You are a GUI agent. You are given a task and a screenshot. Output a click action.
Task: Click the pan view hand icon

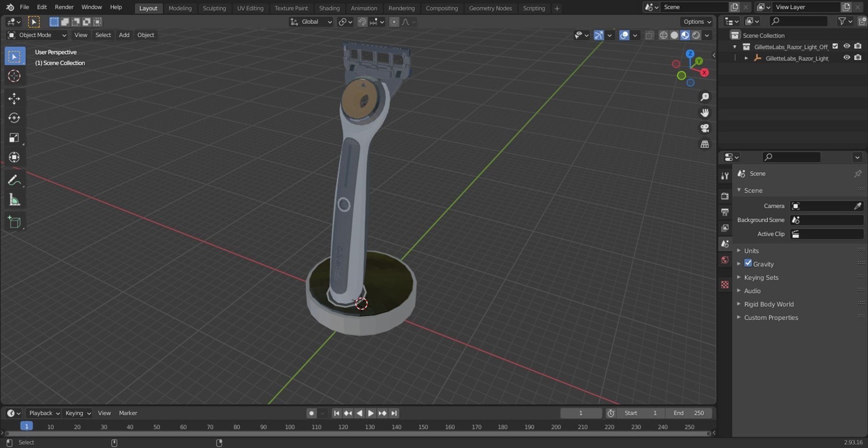pos(704,113)
